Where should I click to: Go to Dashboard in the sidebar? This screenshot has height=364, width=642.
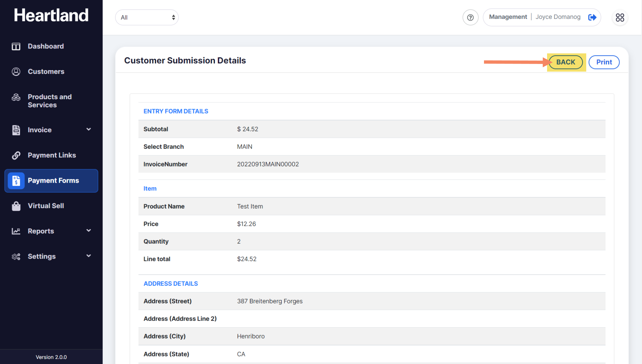tap(46, 46)
